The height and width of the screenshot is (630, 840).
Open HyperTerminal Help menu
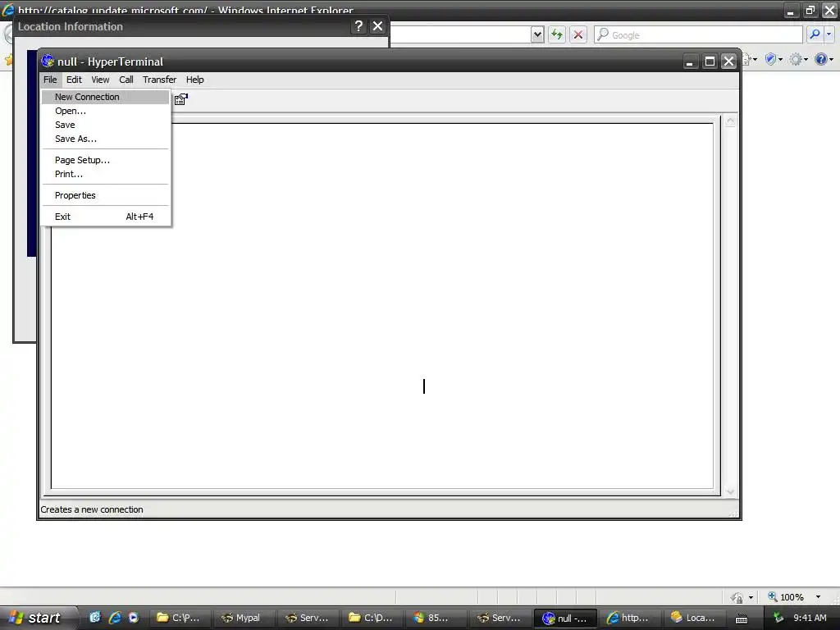click(x=194, y=80)
